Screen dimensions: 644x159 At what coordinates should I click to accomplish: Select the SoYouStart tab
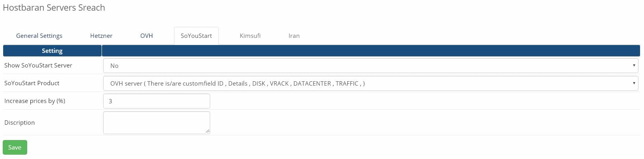(x=196, y=36)
